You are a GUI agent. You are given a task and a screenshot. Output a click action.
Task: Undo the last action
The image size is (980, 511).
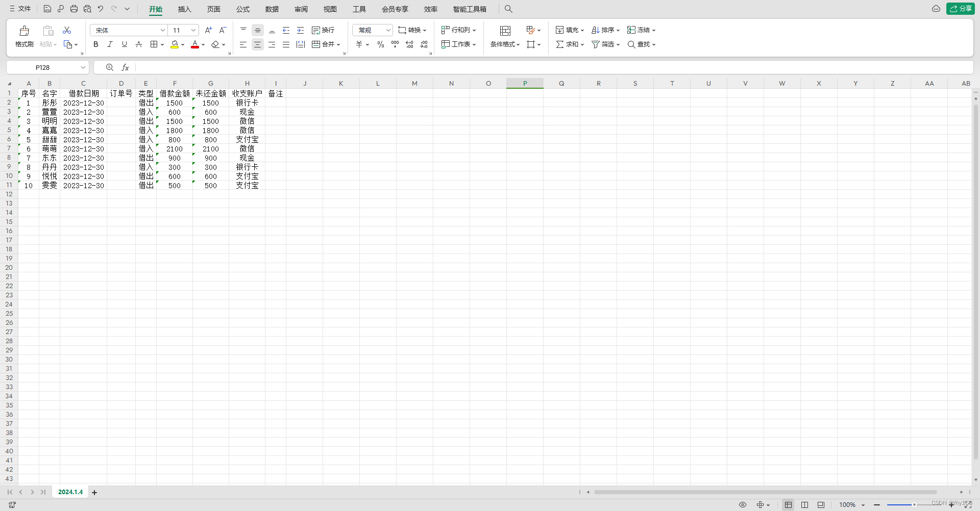pyautogui.click(x=101, y=9)
